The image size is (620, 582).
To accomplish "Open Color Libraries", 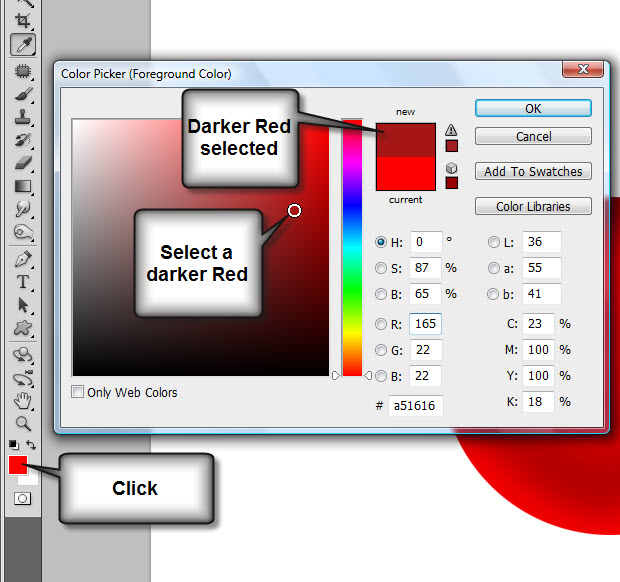I will [x=533, y=206].
